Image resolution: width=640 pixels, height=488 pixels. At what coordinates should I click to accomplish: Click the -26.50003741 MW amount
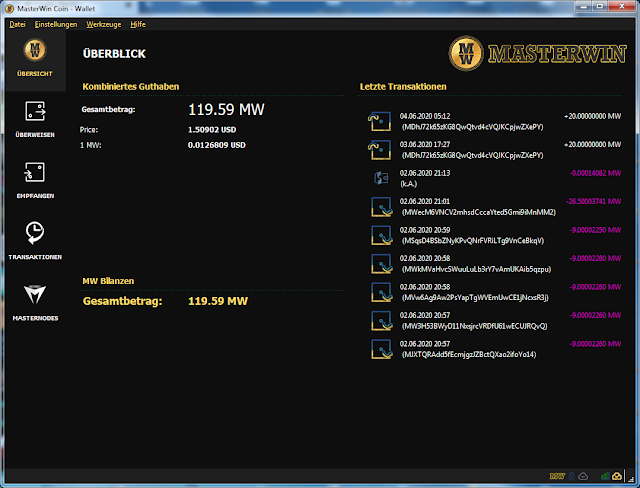click(593, 202)
